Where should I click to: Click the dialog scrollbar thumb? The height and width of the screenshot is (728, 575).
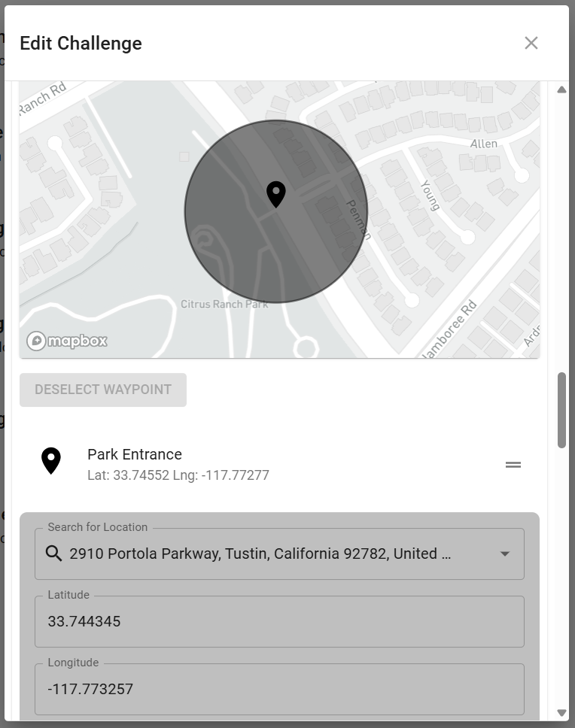coord(561,410)
